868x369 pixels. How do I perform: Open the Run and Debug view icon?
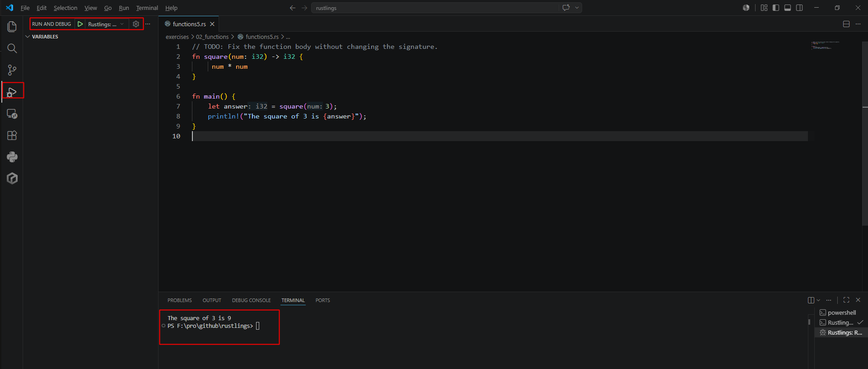tap(12, 92)
